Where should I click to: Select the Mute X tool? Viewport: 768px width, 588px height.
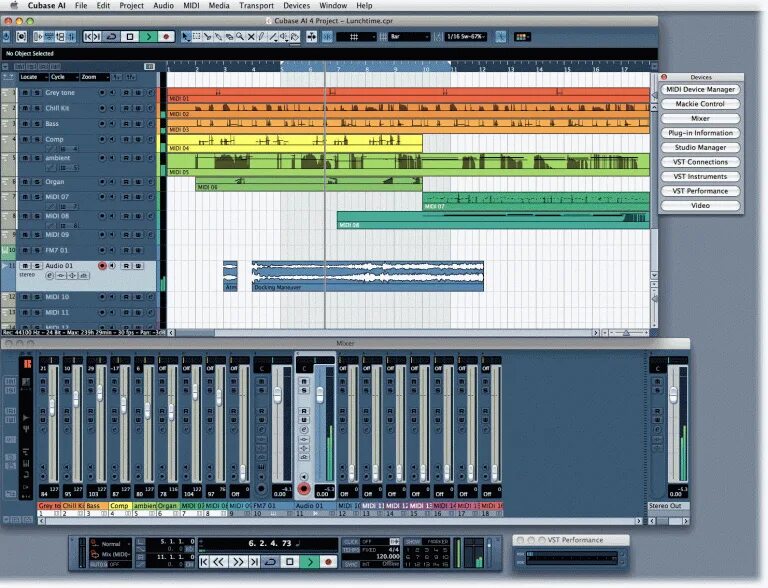(251, 37)
